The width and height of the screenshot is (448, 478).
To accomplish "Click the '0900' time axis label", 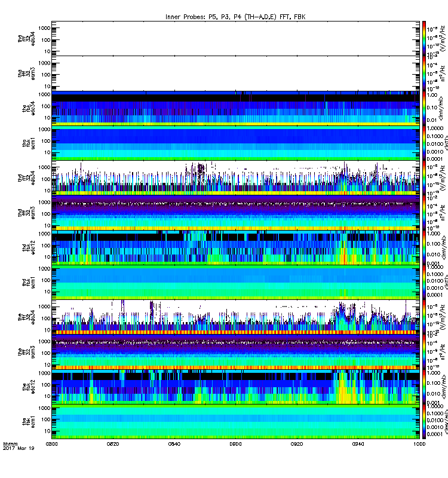I will tap(235, 444).
